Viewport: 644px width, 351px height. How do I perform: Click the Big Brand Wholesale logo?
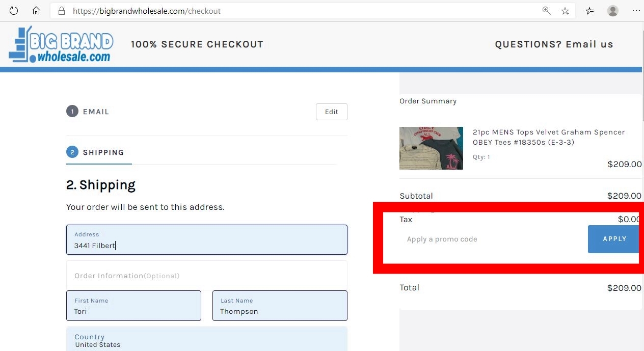point(61,44)
